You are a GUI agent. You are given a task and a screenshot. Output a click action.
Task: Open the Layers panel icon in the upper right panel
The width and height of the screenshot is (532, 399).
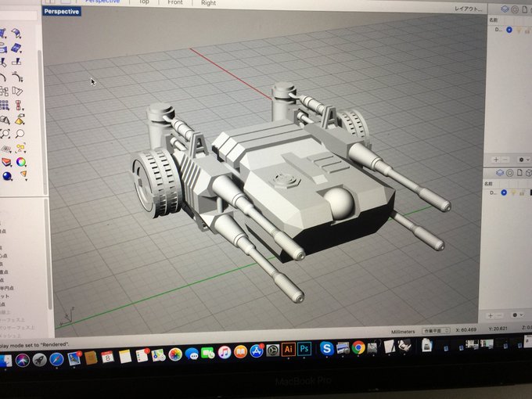(505, 9)
